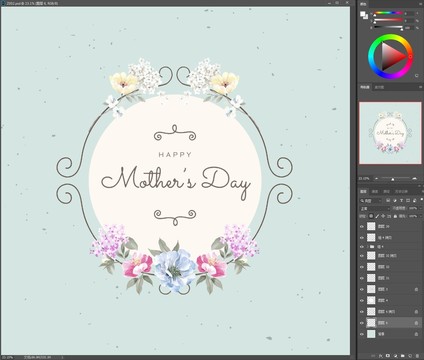Image resolution: width=424 pixels, height=360 pixels.
Task: Click the delete layer trash icon
Action: 417,356
